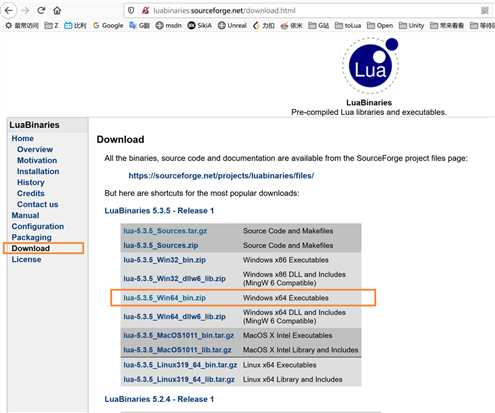Reload the page with the refresh icon
The width and height of the screenshot is (495, 413).
pos(41,10)
